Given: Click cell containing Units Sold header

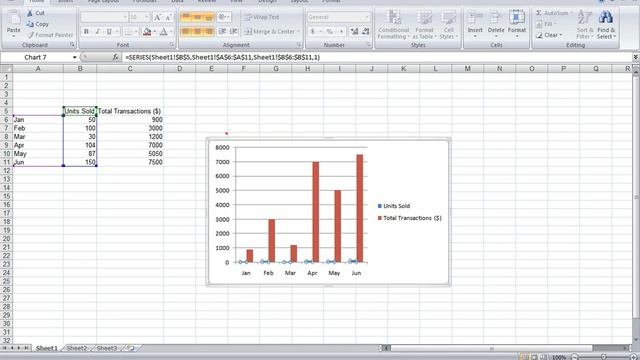Looking at the screenshot, I should [x=80, y=111].
